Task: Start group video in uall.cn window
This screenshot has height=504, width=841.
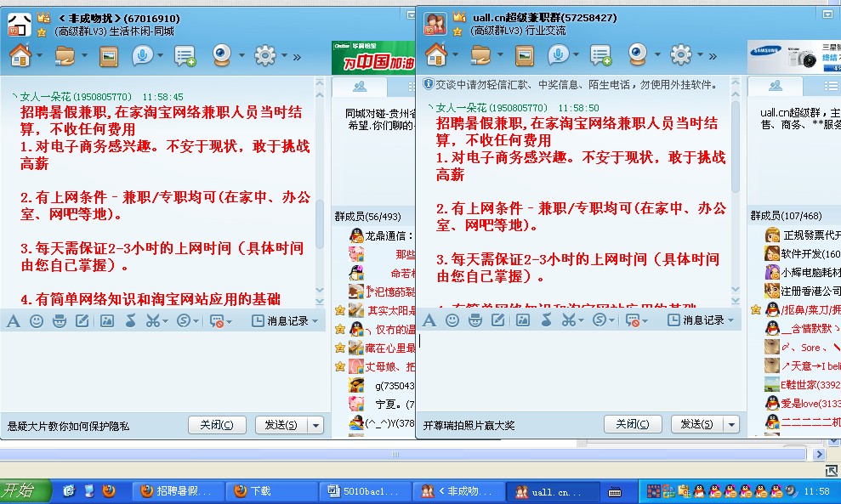Action: (637, 54)
